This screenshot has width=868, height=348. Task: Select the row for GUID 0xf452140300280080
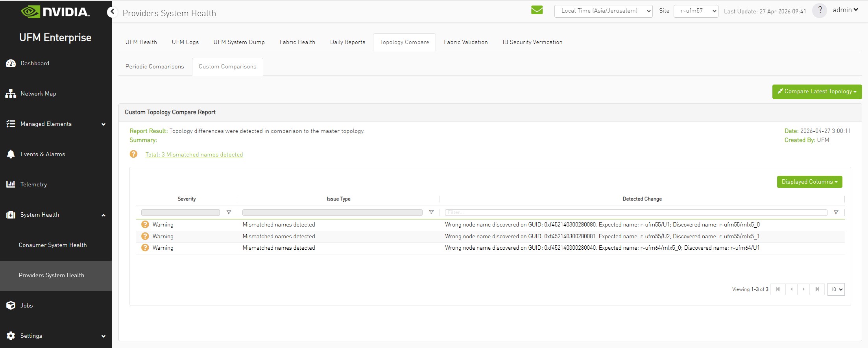pyautogui.click(x=490, y=225)
